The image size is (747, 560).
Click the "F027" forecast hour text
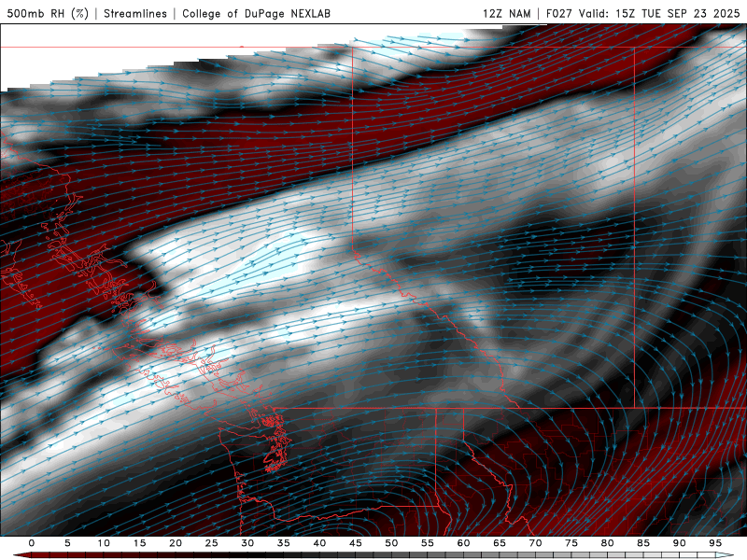point(559,13)
